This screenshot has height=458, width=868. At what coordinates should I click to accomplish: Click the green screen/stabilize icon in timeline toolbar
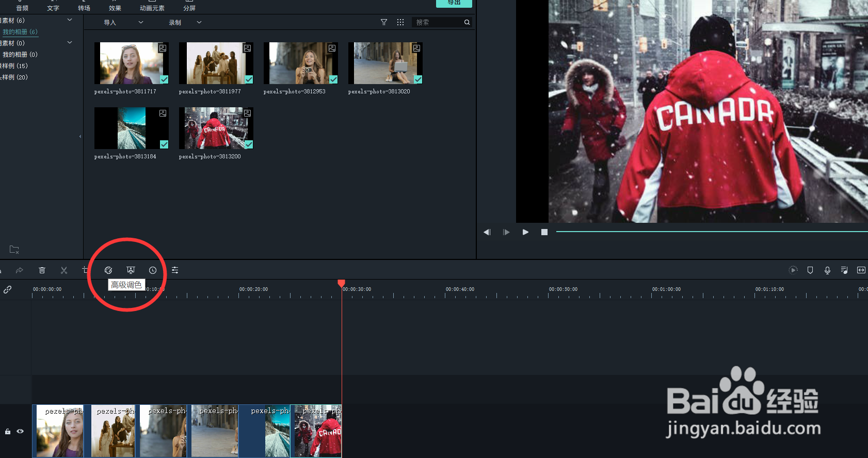pyautogui.click(x=131, y=270)
